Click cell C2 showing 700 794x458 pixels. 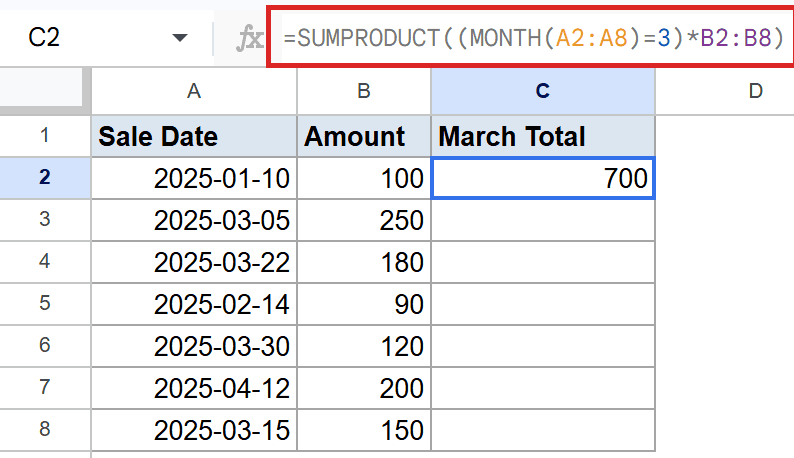(x=543, y=178)
